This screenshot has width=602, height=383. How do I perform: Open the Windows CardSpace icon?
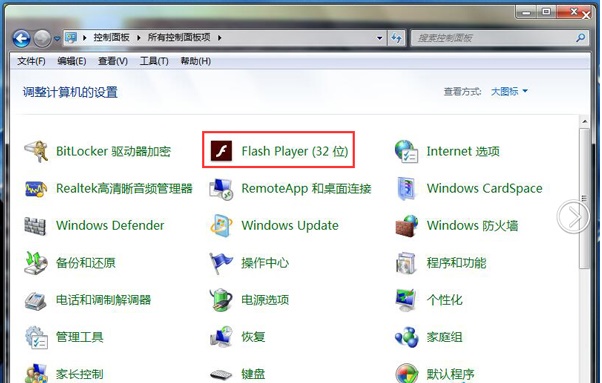click(406, 188)
